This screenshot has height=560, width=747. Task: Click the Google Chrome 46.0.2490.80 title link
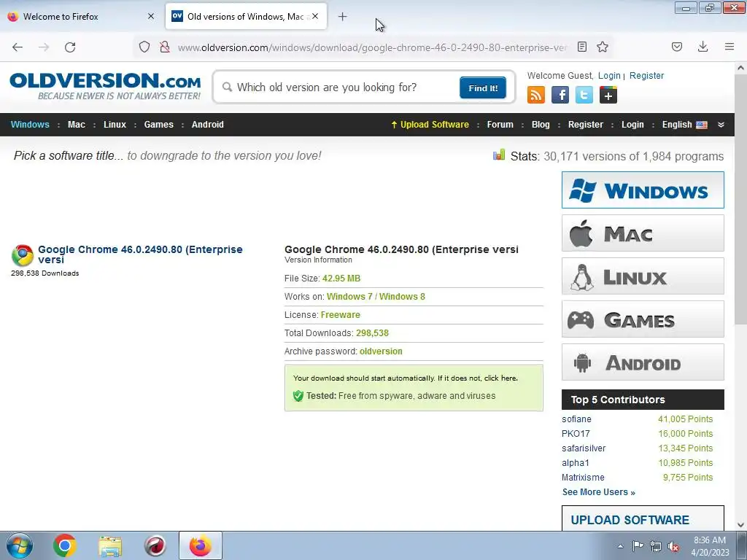coord(140,254)
